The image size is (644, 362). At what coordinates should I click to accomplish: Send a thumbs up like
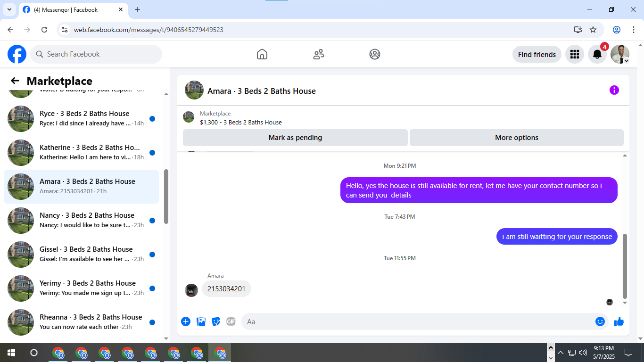(619, 321)
